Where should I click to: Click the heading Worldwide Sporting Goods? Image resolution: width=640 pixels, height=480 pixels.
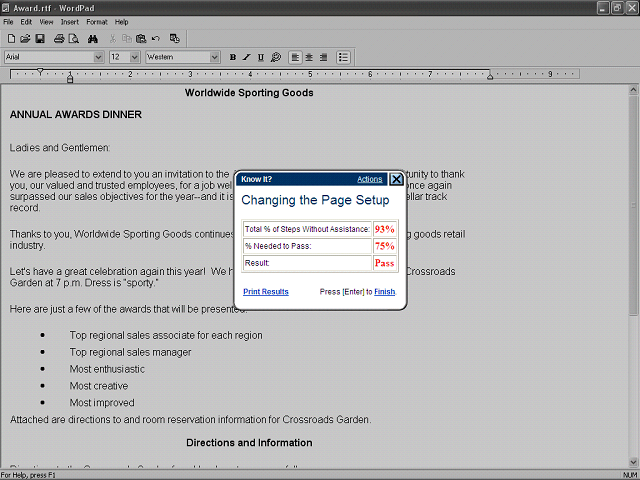(249, 93)
